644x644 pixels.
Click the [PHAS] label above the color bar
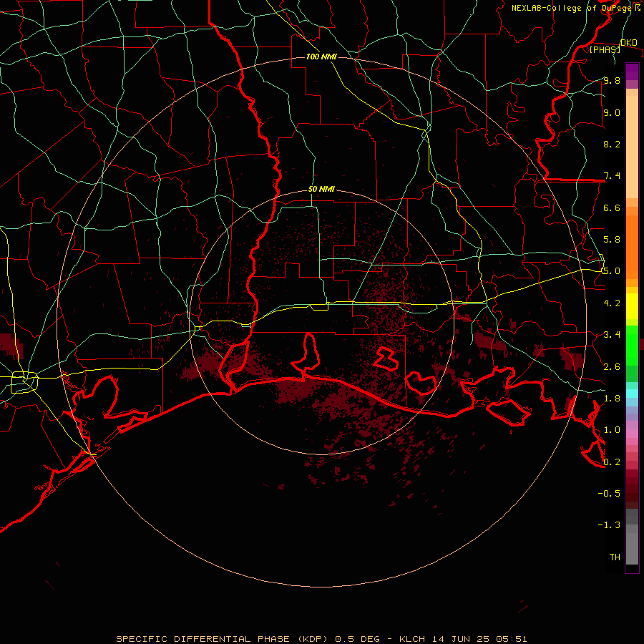pyautogui.click(x=605, y=49)
